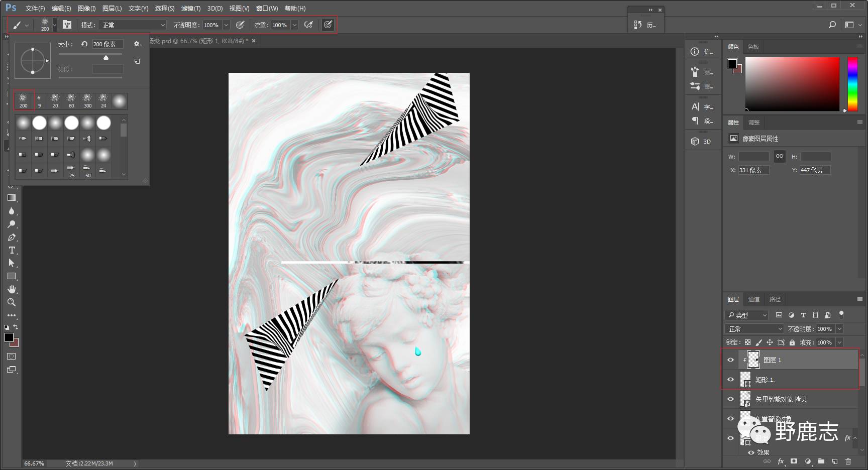868x470 pixels.
Task: Select the Hand tool
Action: coord(12,289)
